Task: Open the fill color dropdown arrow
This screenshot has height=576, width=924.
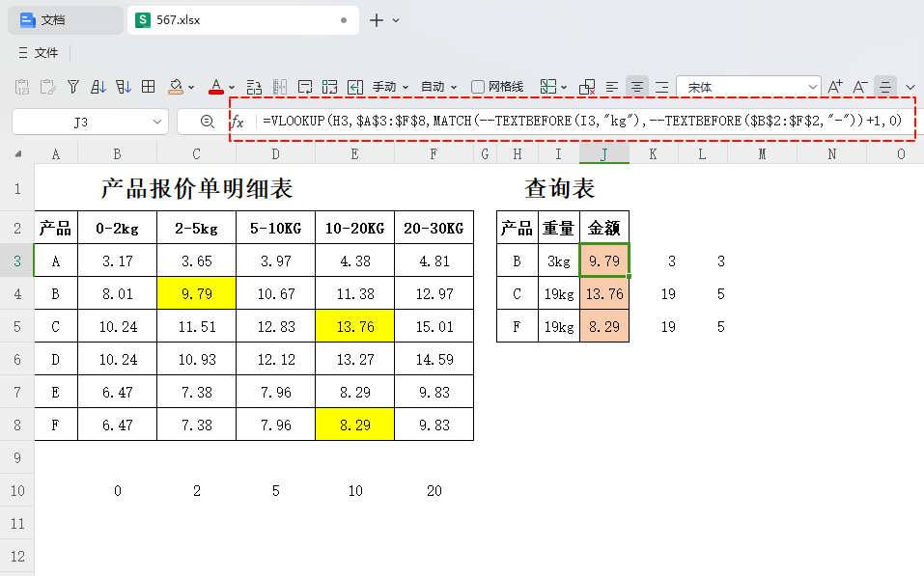Action: [x=191, y=87]
